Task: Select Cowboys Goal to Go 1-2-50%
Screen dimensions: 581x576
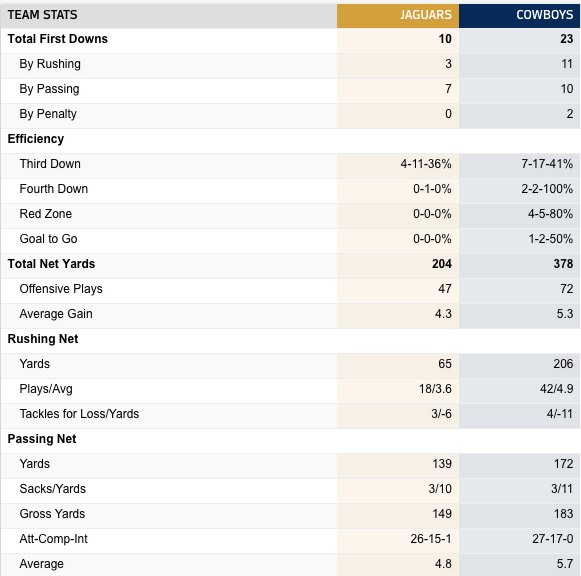Action: click(x=551, y=239)
